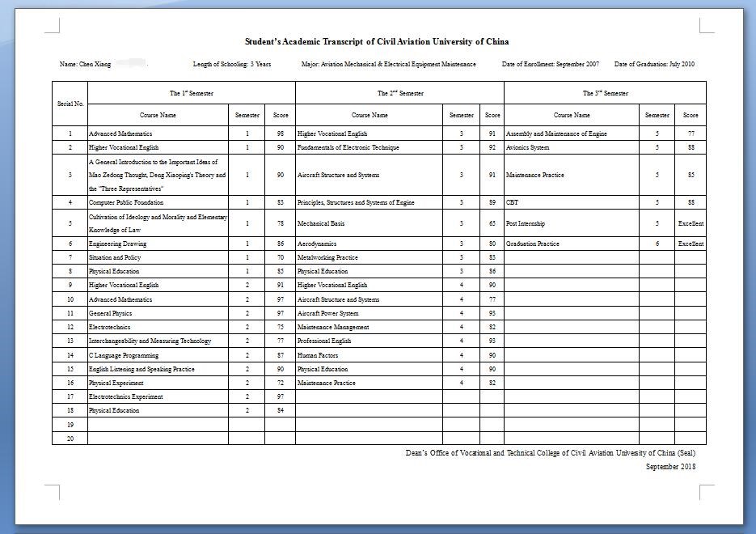Click the 'Excellent' score for Graduation Practice
The width and height of the screenshot is (756, 534).
coord(691,244)
